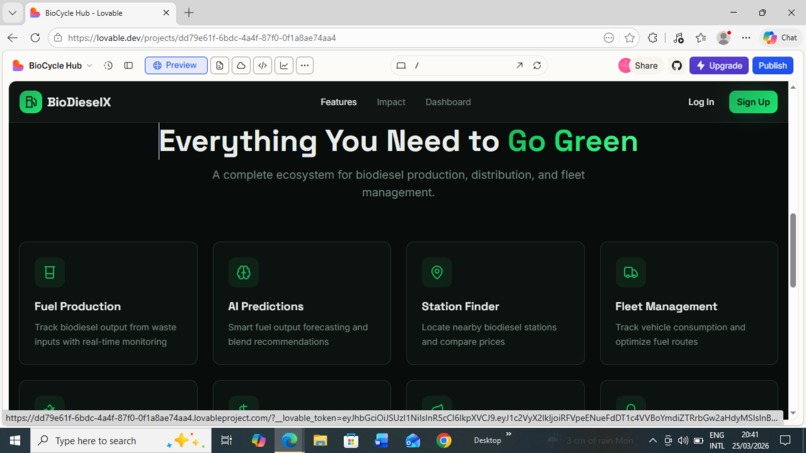Toggle the device size preview icon
806x453 pixels.
click(401, 65)
